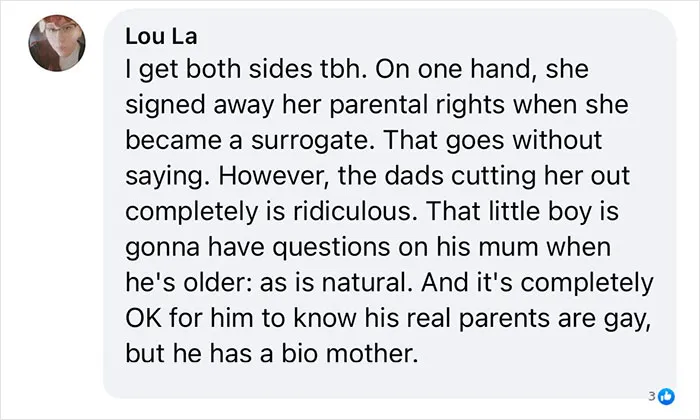Click the word 'dads' in the comment

click(414, 176)
